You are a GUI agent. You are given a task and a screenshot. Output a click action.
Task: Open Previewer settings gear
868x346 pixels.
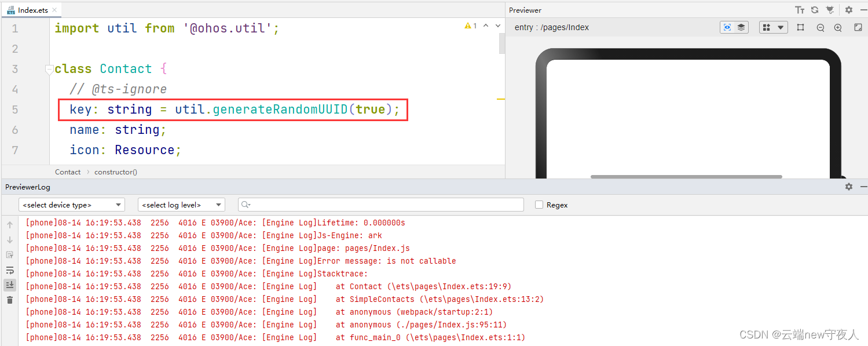coord(849,10)
